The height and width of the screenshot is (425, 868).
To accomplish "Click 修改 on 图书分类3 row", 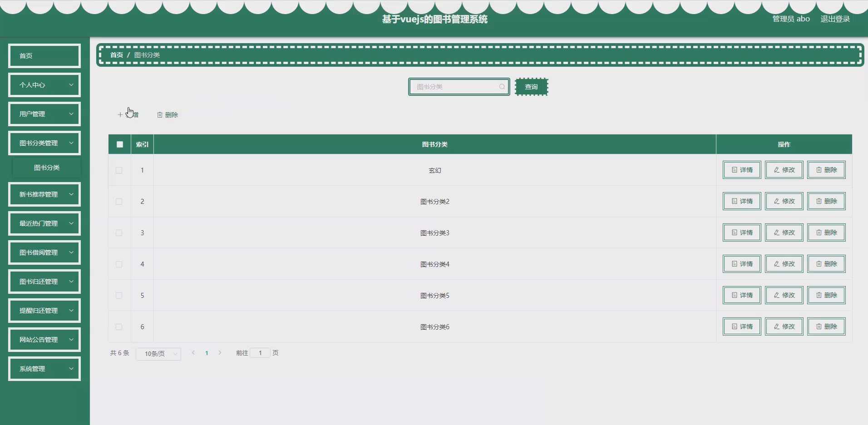I will click(784, 232).
